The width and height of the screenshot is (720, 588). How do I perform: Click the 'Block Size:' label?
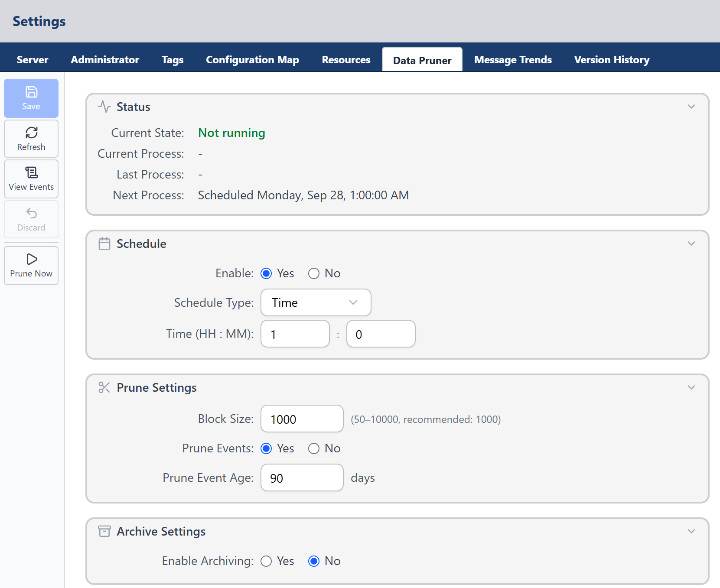226,419
